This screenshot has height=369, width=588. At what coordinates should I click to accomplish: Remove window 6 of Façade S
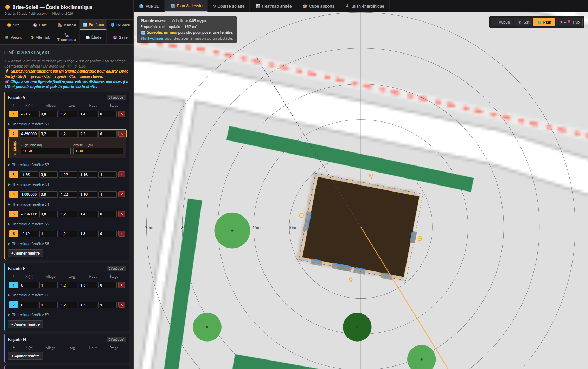(x=122, y=234)
